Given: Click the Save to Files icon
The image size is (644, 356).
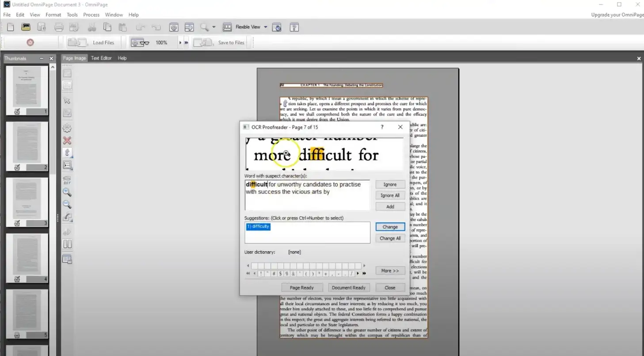Looking at the screenshot, I should [203, 42].
